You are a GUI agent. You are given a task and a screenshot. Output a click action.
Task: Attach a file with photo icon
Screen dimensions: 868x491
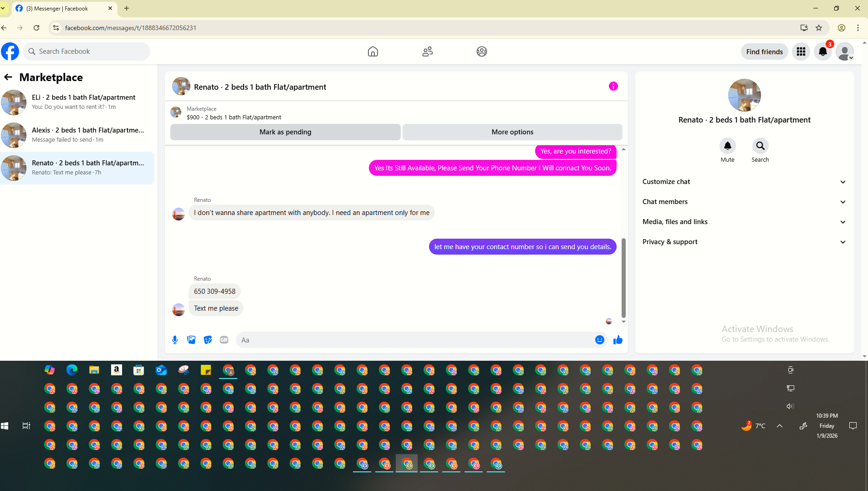coord(191,340)
